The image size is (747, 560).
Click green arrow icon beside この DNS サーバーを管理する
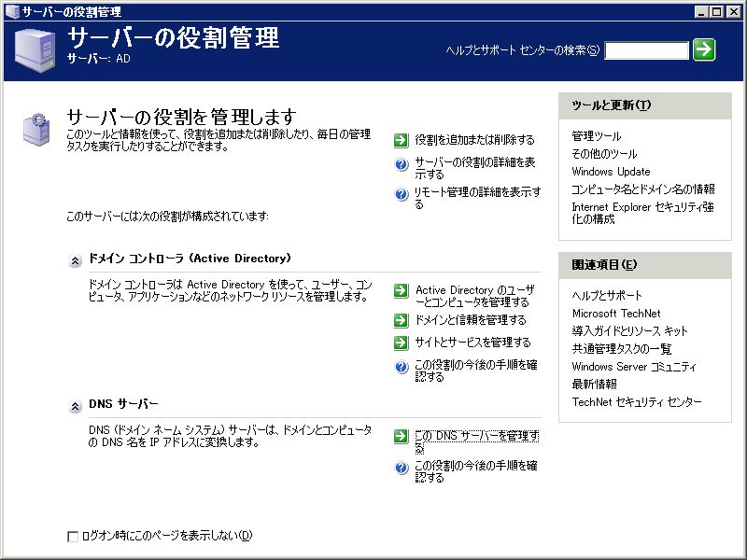402,436
